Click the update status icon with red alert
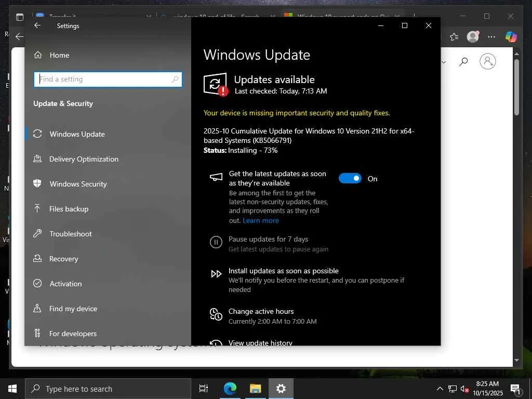The width and height of the screenshot is (532, 399). click(216, 84)
